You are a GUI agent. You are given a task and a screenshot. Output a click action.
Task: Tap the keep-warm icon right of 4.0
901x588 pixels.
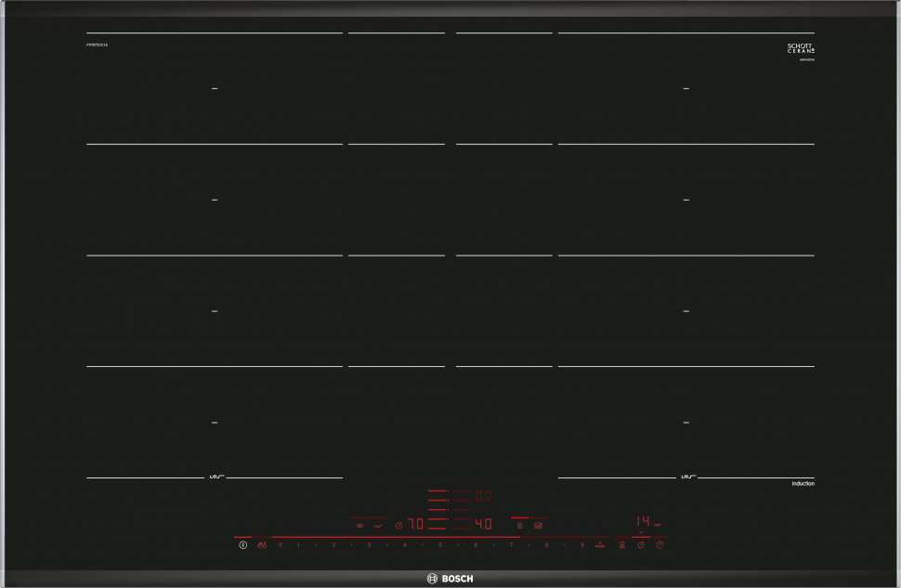point(538,526)
